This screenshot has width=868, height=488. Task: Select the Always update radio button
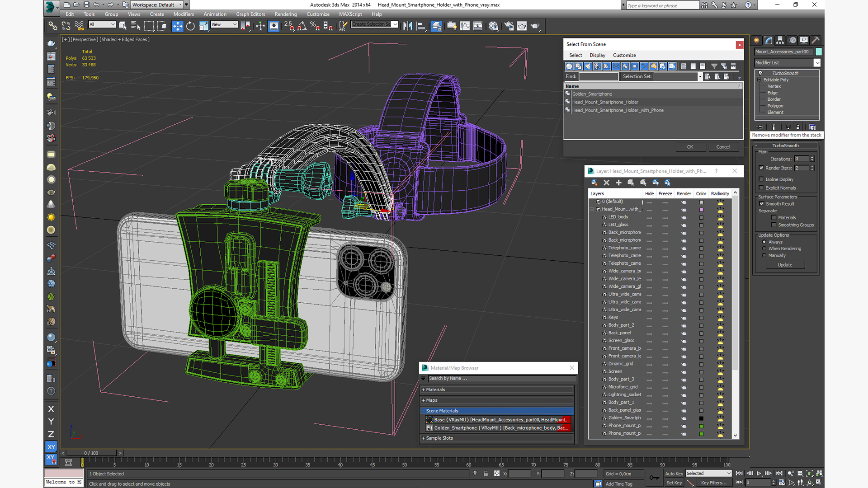point(764,242)
